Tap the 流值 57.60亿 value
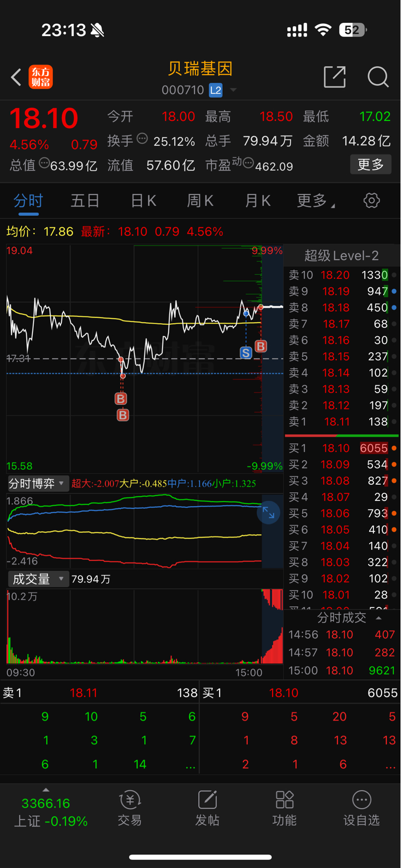This screenshot has width=401, height=868. (171, 166)
